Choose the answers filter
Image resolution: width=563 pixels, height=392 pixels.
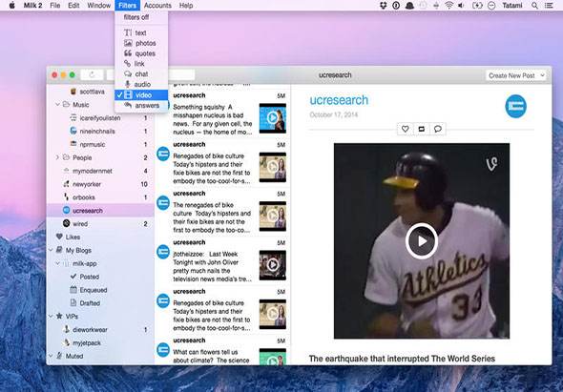coord(141,106)
